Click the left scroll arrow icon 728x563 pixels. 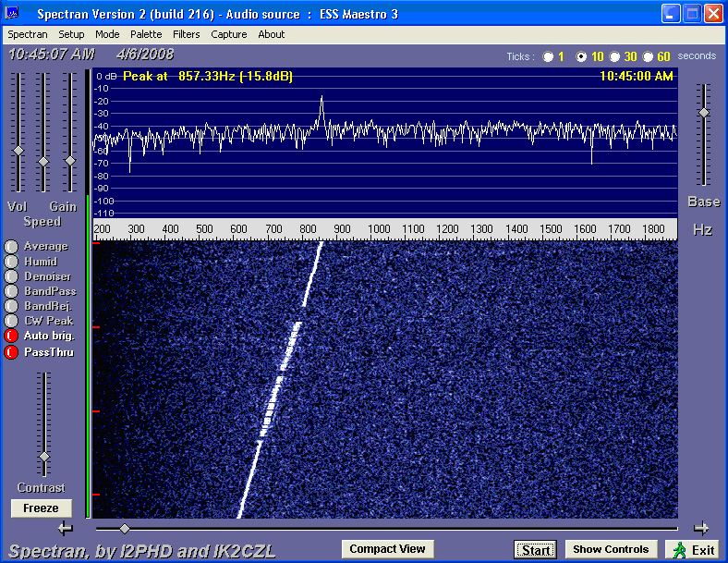65,528
